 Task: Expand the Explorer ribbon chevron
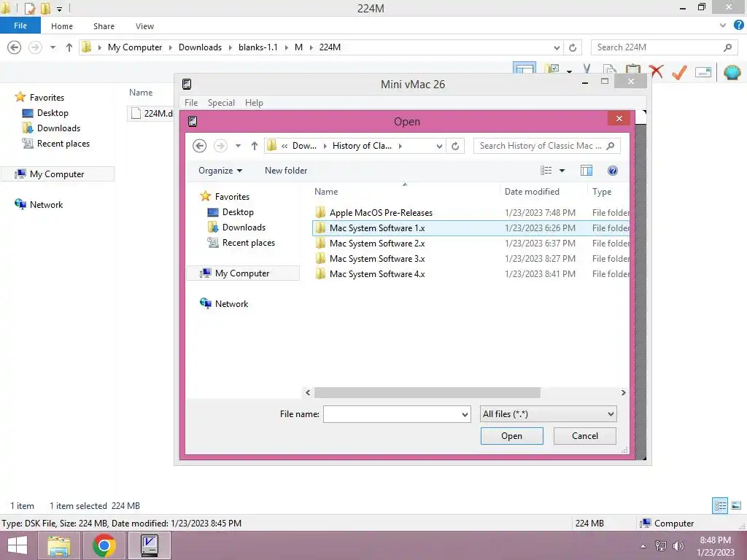(723, 26)
